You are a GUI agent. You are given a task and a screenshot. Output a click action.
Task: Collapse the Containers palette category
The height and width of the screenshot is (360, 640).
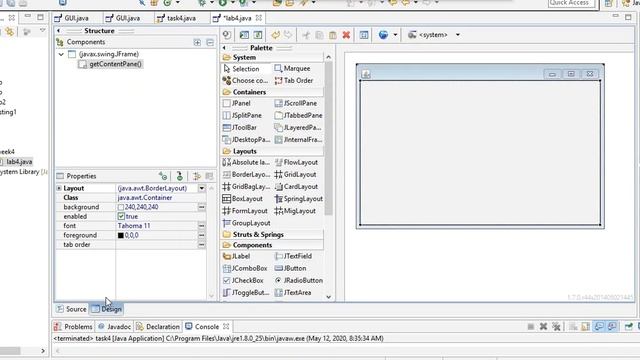273,92
